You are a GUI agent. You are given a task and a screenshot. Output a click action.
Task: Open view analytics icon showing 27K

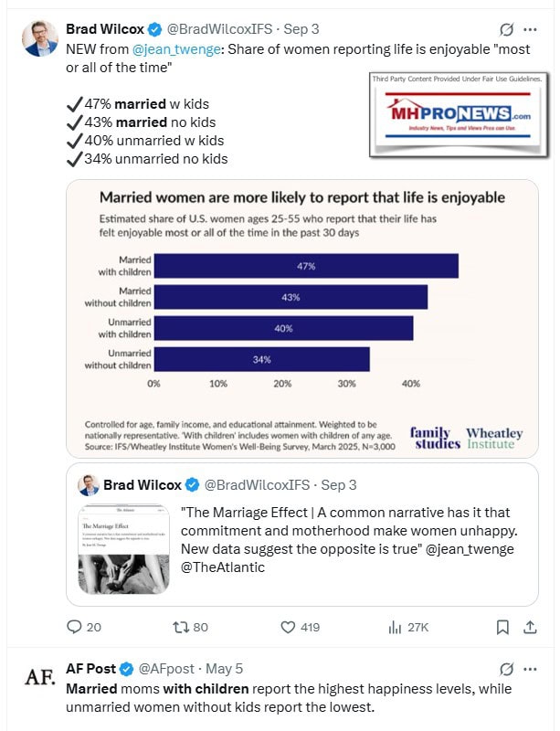click(x=396, y=627)
